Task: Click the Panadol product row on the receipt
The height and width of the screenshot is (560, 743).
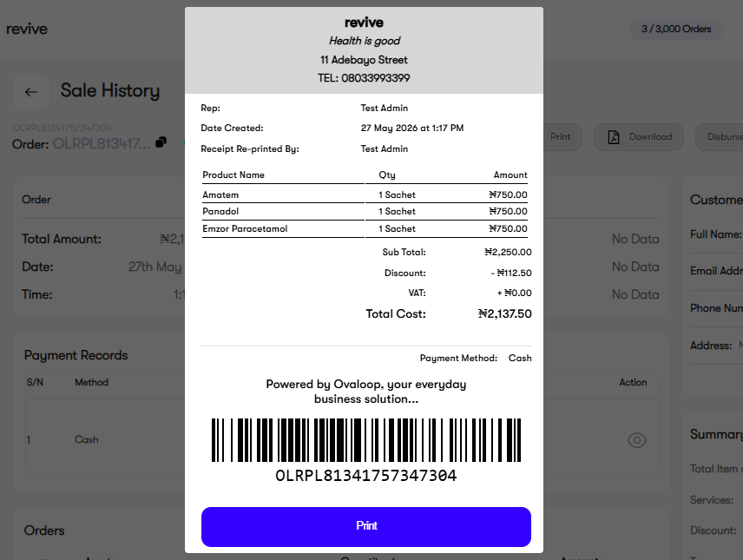Action: coord(365,212)
